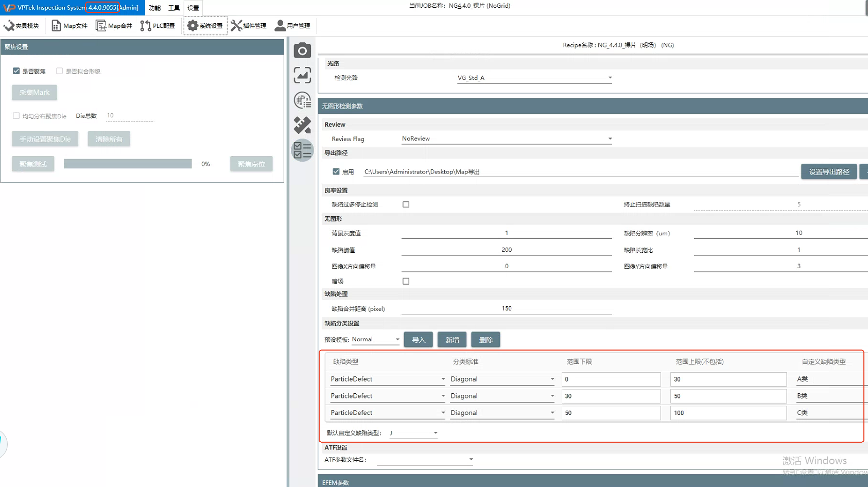Open the 功能 menu
868x487 pixels.
[x=154, y=8]
